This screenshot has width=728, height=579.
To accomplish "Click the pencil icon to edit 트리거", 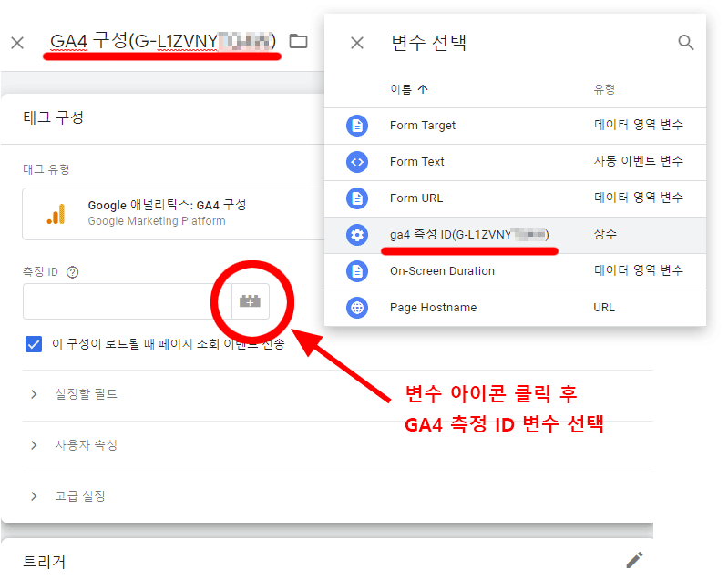I will [635, 560].
